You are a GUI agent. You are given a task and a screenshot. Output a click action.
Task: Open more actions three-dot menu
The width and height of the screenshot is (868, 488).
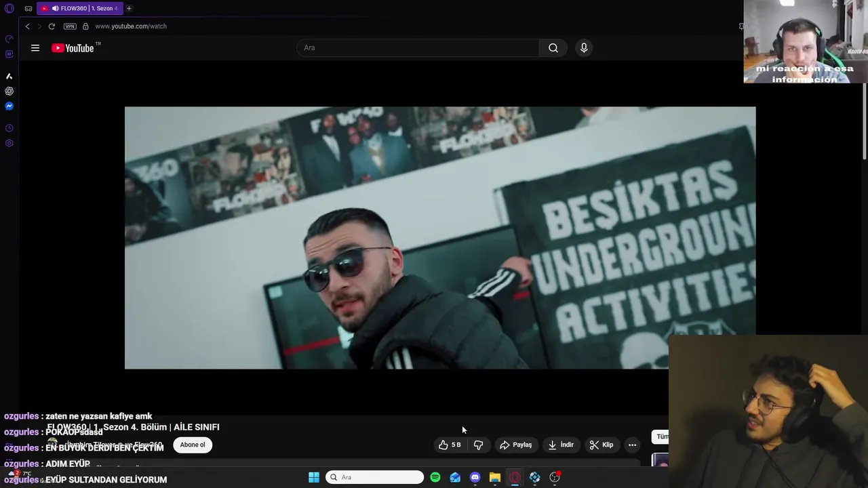632,445
